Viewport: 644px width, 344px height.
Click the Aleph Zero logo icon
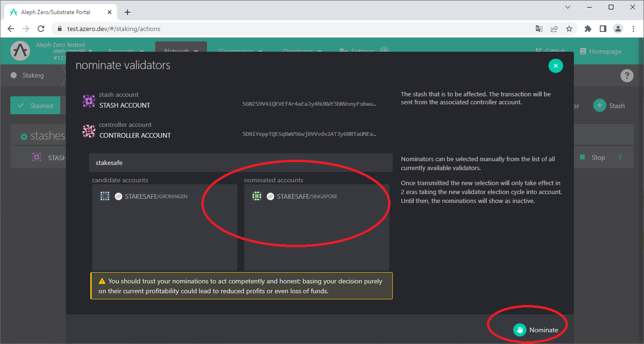click(20, 51)
